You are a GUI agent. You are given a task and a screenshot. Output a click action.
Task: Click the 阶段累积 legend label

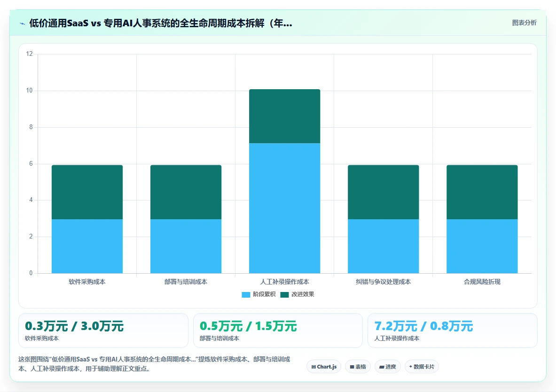point(264,294)
